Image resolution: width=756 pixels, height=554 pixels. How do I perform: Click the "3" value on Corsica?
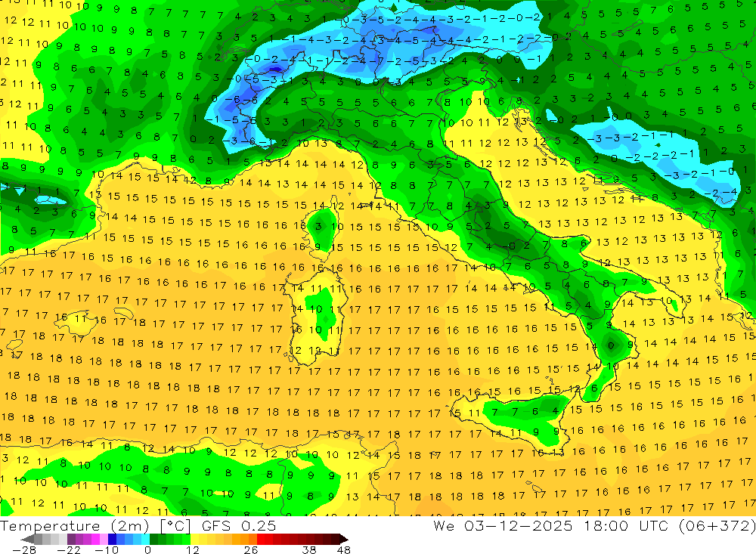click(x=318, y=226)
